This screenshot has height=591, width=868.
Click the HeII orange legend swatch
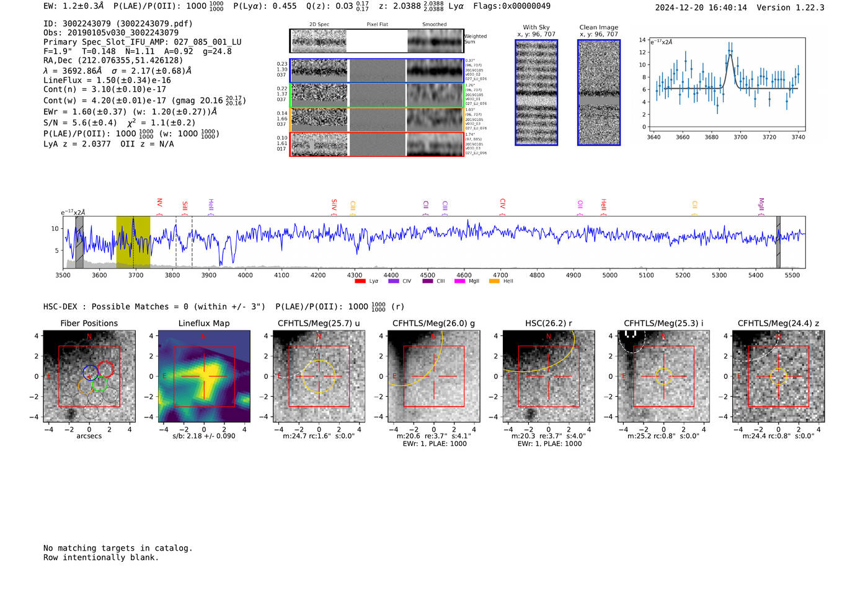pos(494,282)
